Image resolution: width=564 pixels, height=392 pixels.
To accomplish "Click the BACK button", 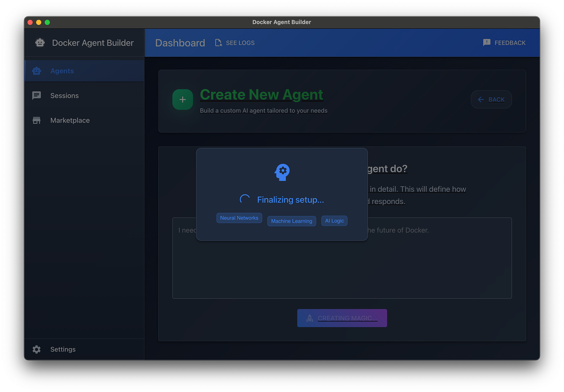I will [491, 99].
